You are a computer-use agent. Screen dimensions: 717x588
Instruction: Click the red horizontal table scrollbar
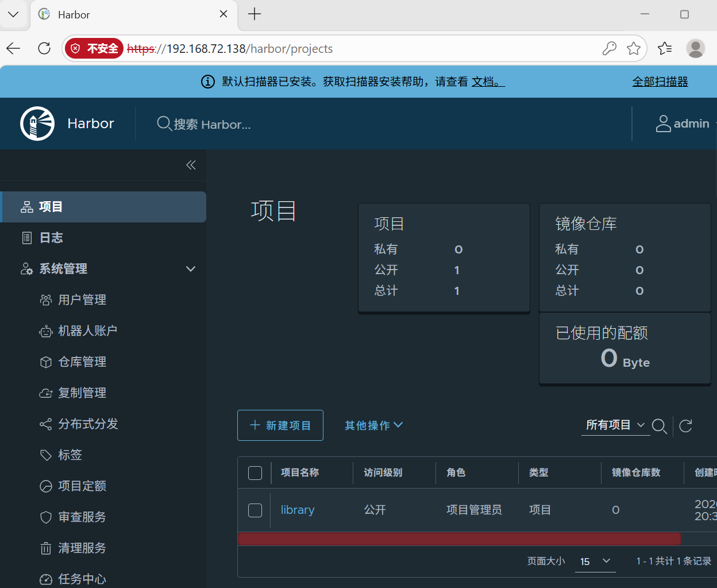[x=459, y=539]
